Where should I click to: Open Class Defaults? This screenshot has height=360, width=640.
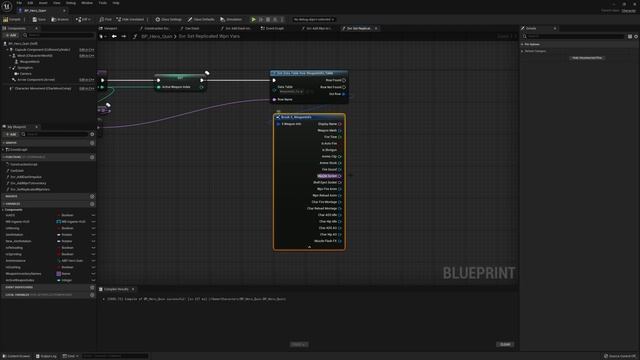pos(201,19)
